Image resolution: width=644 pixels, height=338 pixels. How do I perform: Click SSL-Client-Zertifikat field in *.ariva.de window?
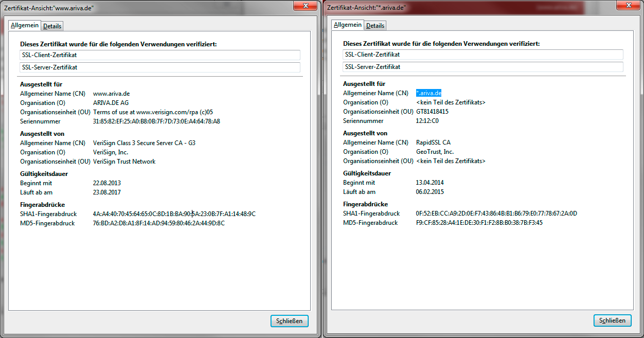tap(483, 55)
